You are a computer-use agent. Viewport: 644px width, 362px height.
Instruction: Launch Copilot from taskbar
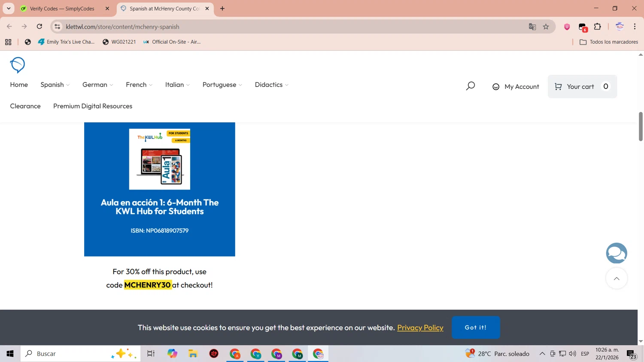click(172, 353)
